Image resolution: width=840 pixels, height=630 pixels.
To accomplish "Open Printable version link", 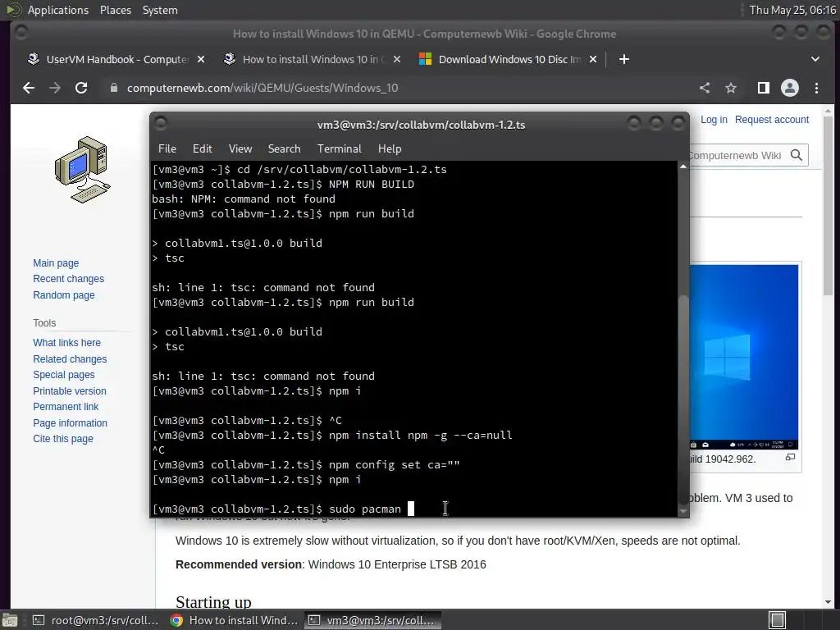I will click(x=70, y=390).
